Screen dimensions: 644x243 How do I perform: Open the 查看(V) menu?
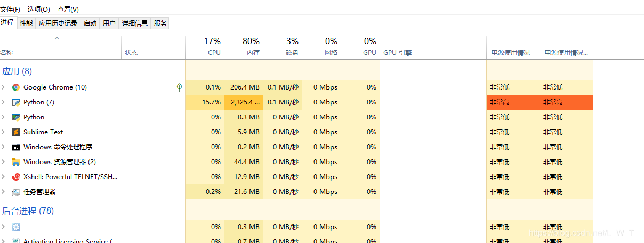[68, 10]
